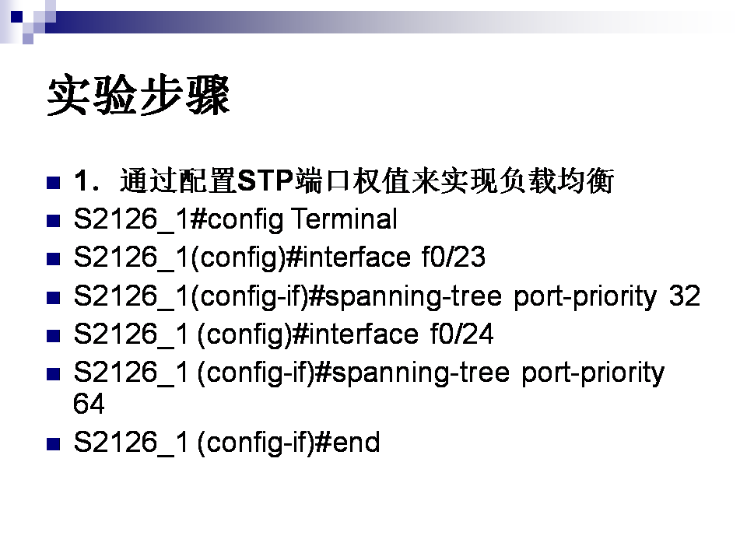Click the bullet next to config Terminal

tap(53, 222)
